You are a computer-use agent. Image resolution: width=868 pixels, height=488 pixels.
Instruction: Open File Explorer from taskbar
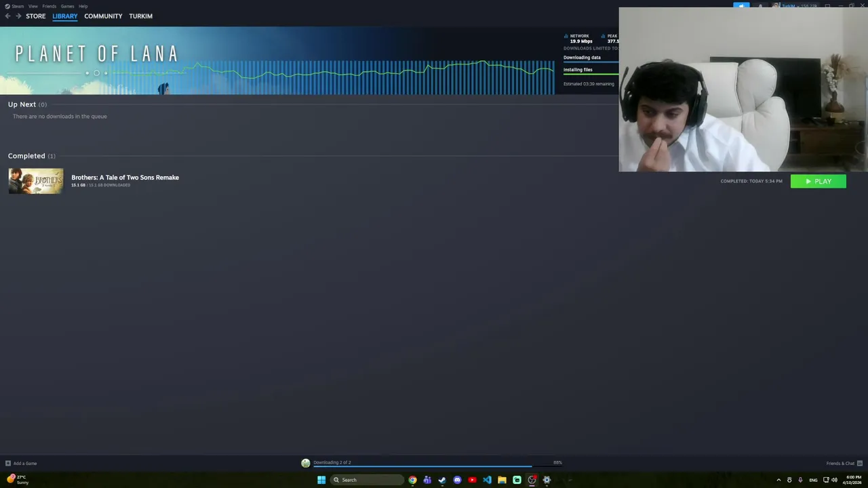coord(502,480)
